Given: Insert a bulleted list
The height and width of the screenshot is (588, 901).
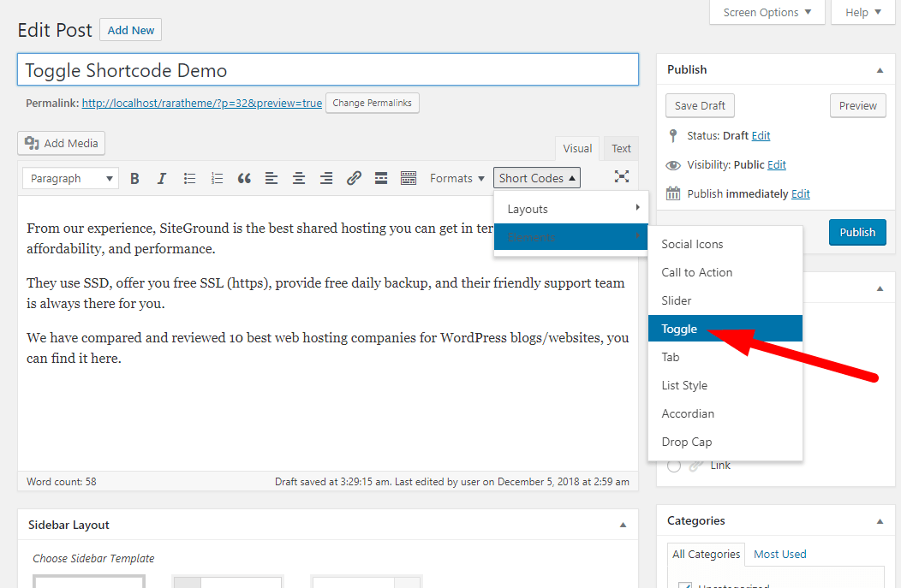Looking at the screenshot, I should point(189,178).
